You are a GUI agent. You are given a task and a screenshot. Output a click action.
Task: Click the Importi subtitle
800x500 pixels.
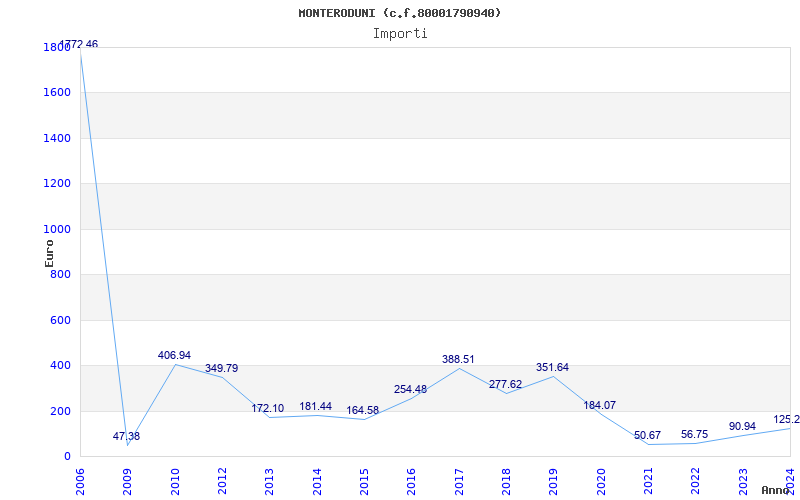tap(400, 34)
